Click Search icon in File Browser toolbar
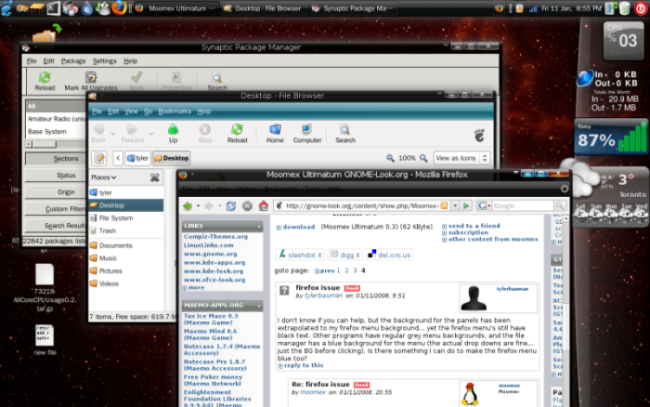 (x=345, y=130)
